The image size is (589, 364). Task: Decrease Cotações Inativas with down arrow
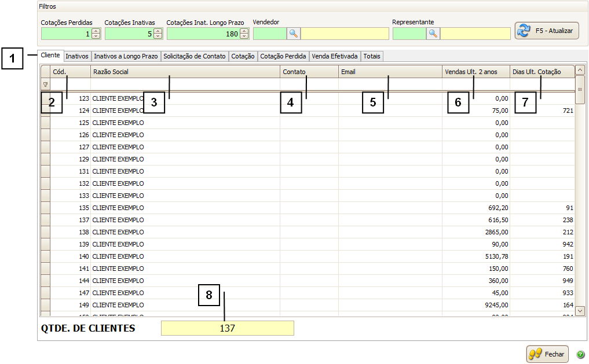[x=158, y=36]
